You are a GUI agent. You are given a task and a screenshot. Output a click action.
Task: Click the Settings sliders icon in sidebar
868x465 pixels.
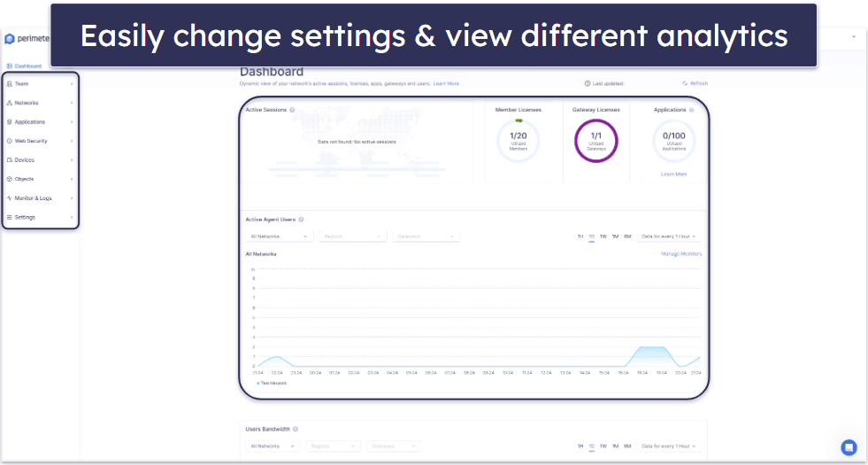tap(10, 217)
